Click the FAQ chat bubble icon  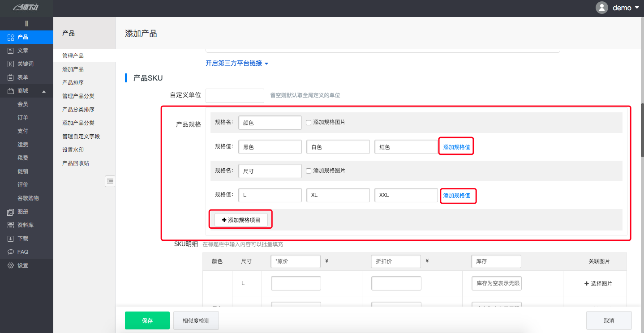[11, 252]
